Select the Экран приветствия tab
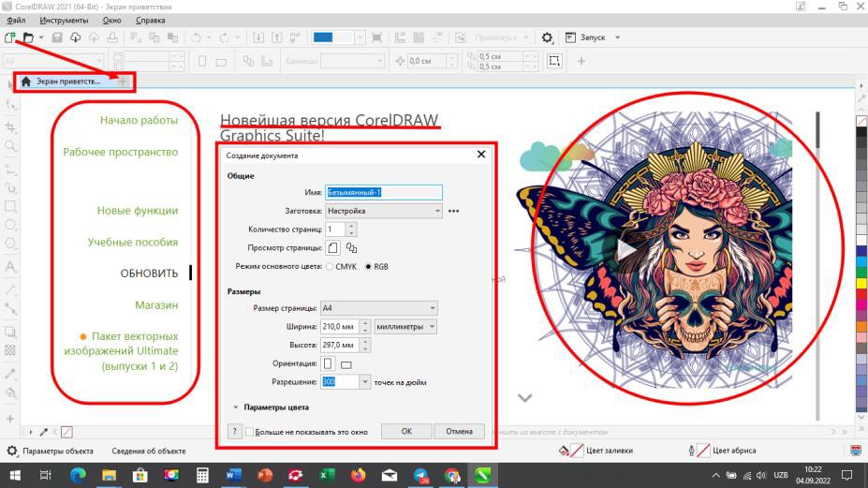868x488 pixels. (68, 81)
